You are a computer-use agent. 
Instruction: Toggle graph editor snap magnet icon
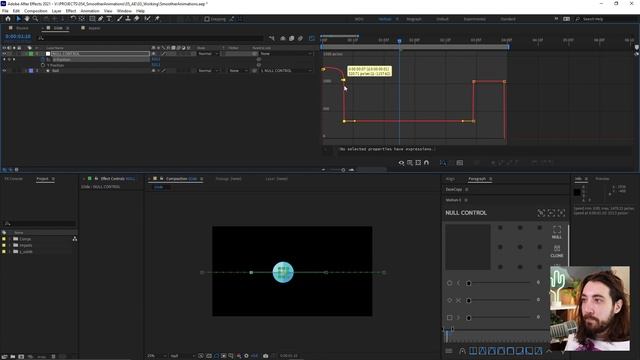pos(427,162)
